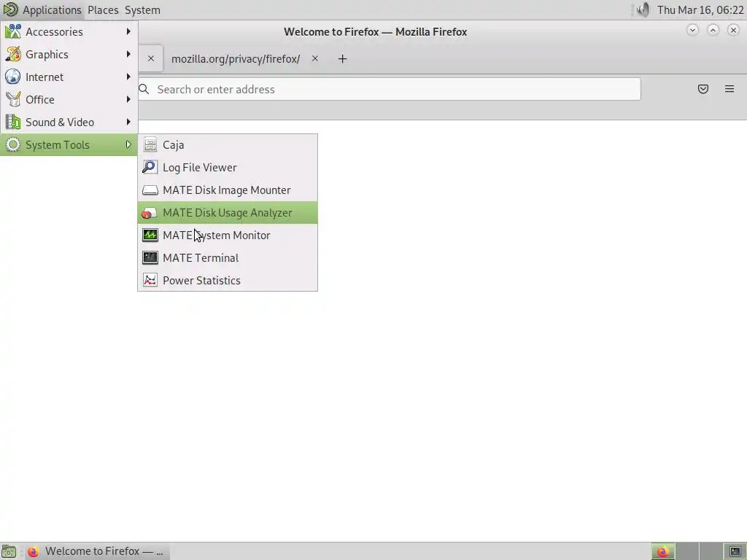The image size is (747, 560).
Task: Collapse the System Tools submenu arrow
Action: click(128, 145)
